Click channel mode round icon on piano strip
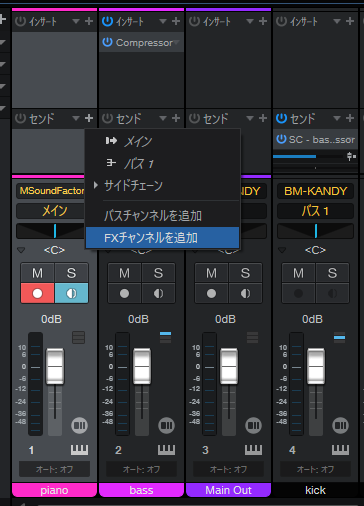 (79, 425)
